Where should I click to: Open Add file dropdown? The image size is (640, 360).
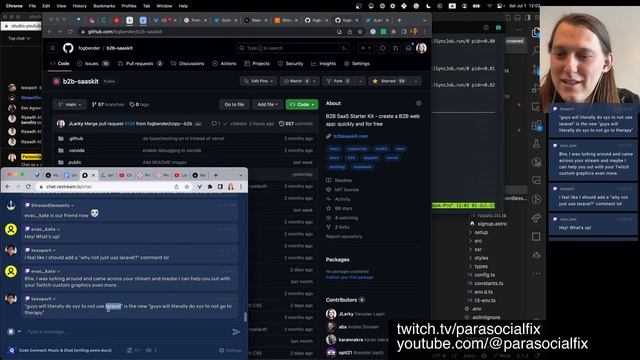[x=267, y=104]
